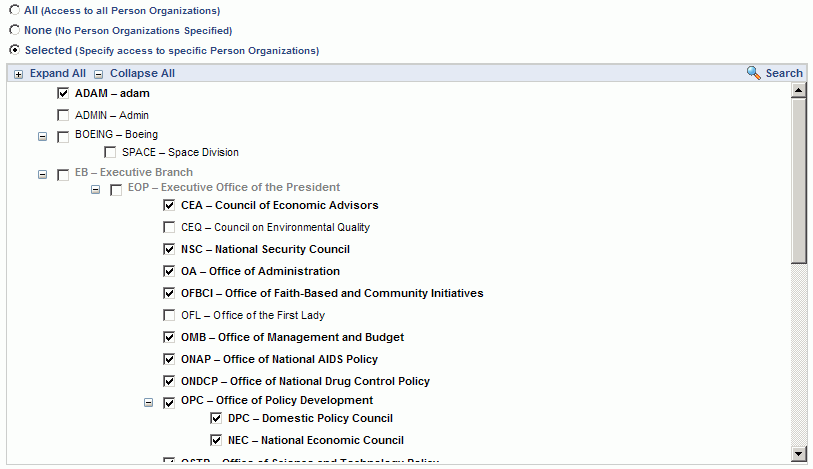
Task: Check the SPACE – Space Division checkbox
Action: (x=110, y=152)
